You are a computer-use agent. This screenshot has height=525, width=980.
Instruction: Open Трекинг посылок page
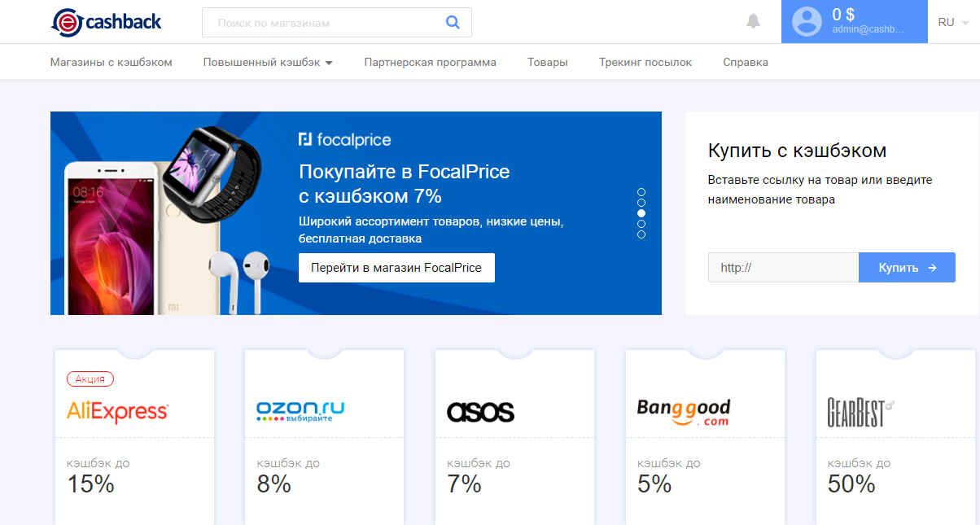coord(645,63)
